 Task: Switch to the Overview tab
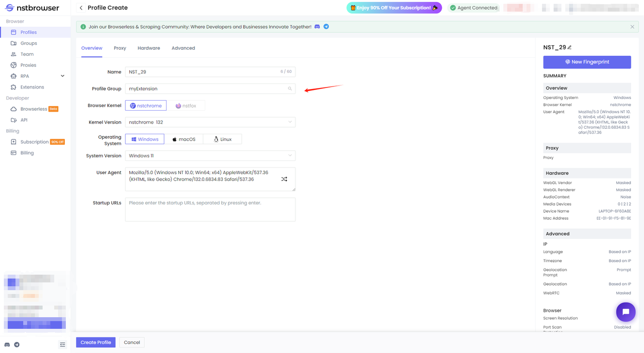[92, 48]
